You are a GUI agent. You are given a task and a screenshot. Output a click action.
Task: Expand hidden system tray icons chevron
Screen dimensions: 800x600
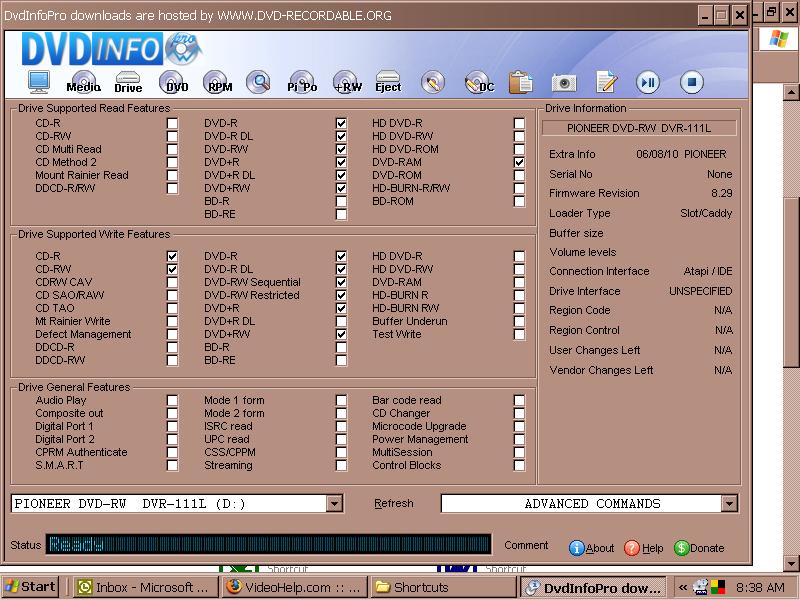coord(683,587)
